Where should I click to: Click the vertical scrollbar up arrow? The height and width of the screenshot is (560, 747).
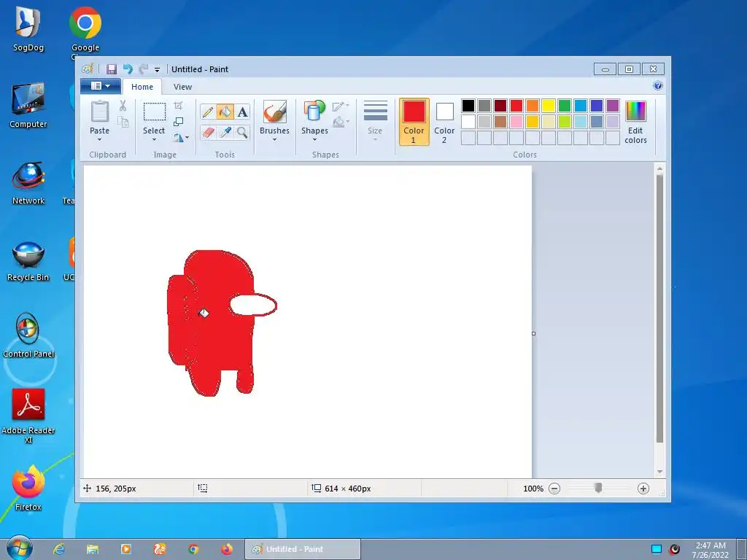tap(659, 168)
